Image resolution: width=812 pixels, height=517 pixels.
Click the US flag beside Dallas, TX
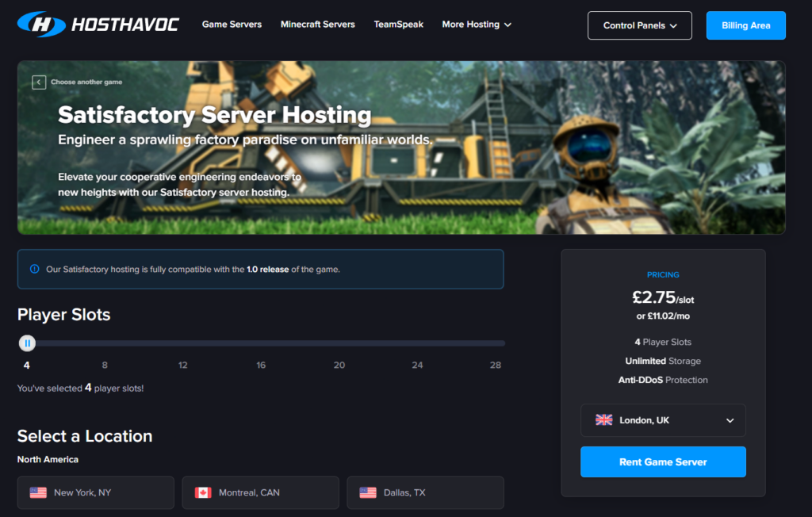tap(367, 492)
